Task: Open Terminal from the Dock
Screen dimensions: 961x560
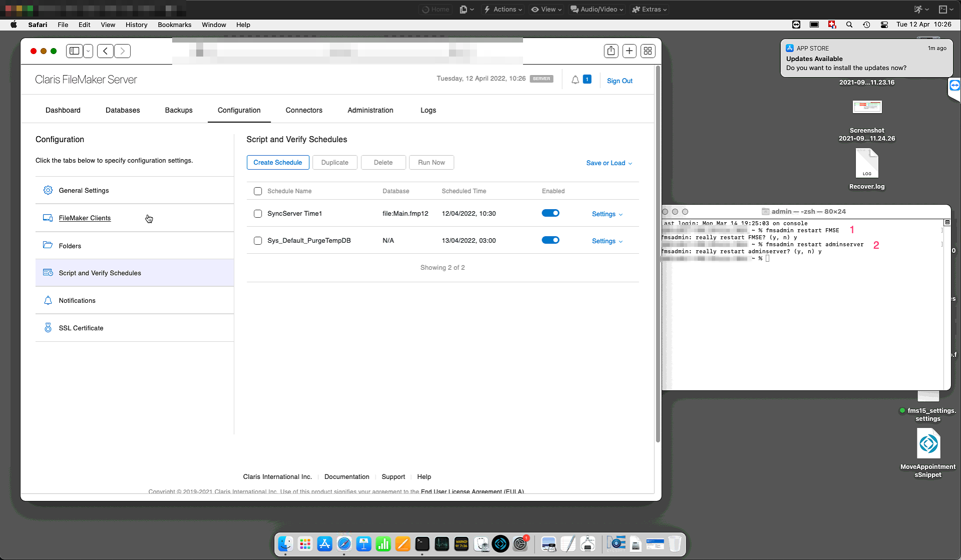Action: (x=422, y=543)
